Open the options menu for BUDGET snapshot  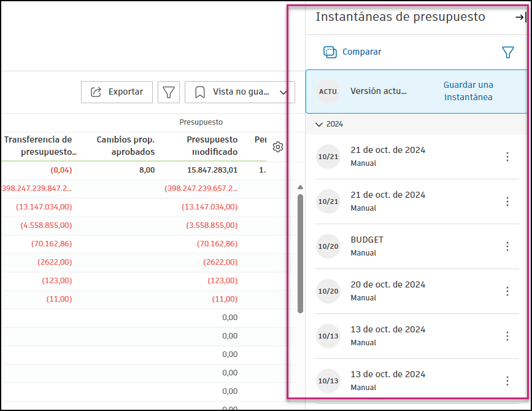click(x=507, y=246)
